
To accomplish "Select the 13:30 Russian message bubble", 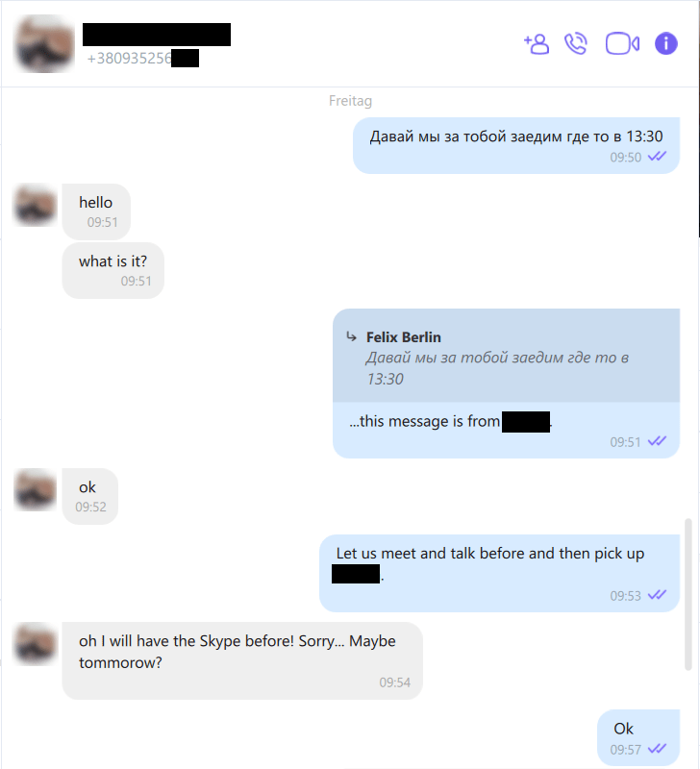I will pyautogui.click(x=516, y=145).
